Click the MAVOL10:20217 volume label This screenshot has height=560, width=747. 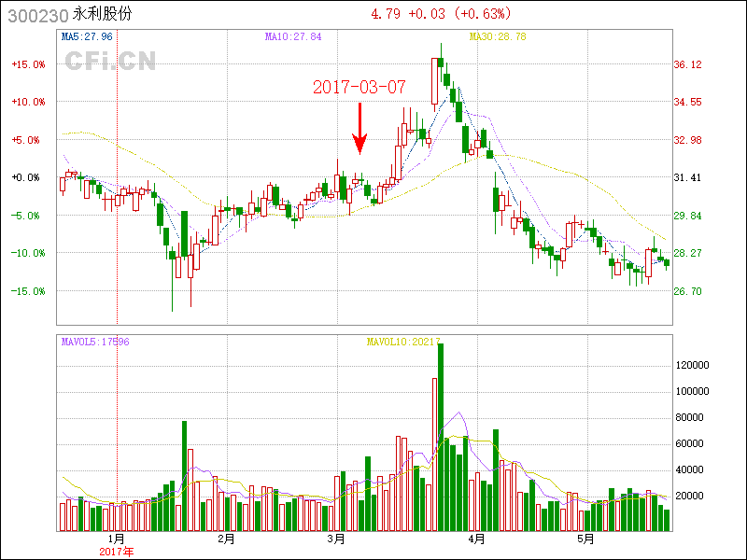click(x=402, y=343)
